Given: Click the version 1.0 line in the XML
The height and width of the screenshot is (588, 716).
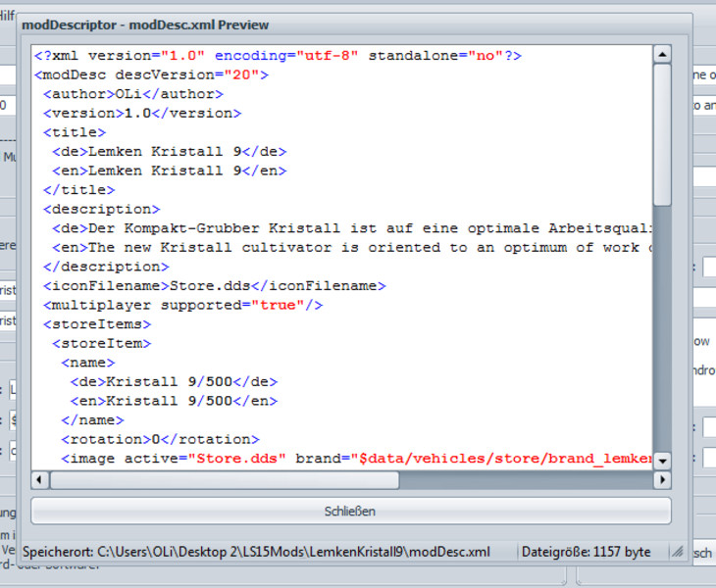Looking at the screenshot, I should (x=141, y=113).
